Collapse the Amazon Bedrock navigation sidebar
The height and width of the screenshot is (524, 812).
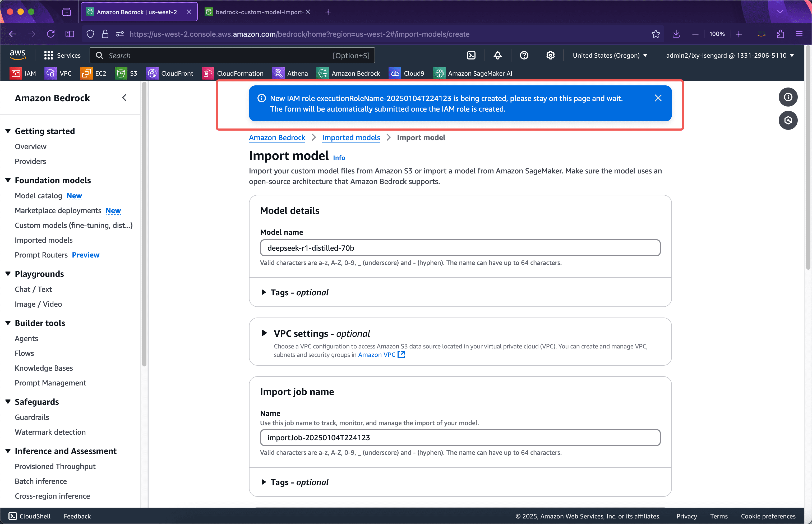point(124,98)
